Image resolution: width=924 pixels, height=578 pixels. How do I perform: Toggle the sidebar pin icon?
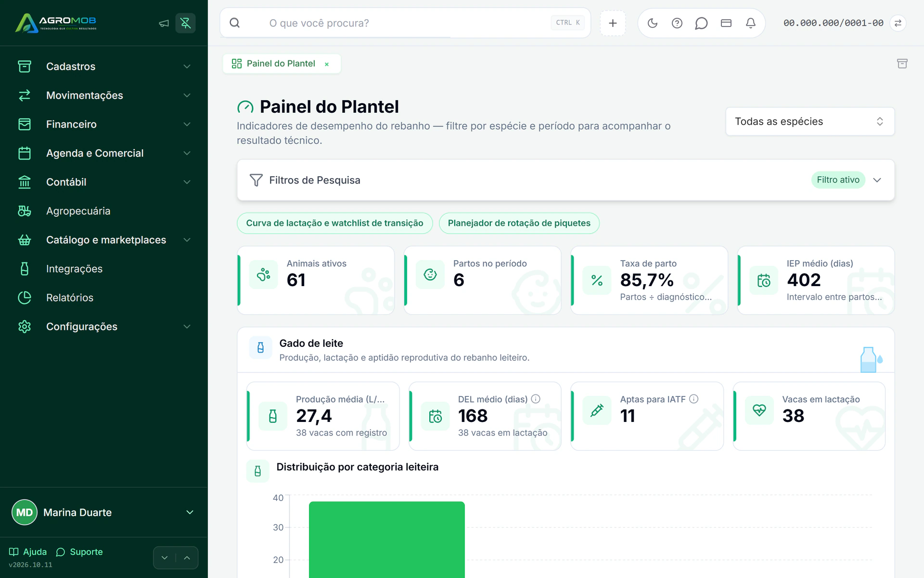[185, 23]
